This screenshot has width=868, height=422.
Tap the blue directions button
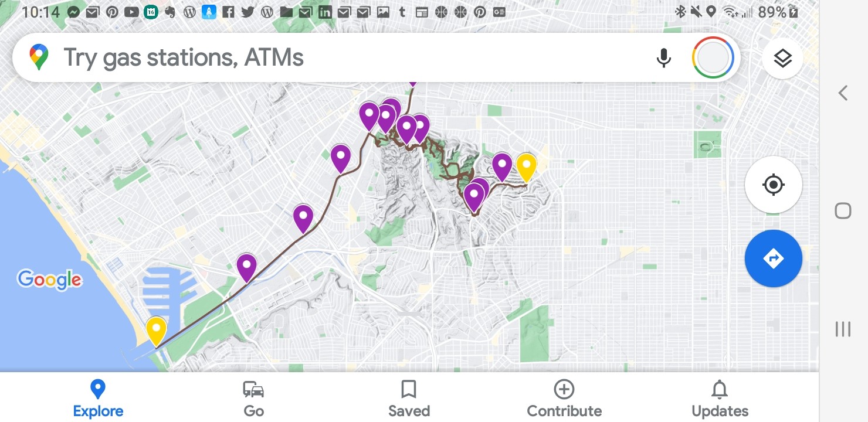[773, 258]
